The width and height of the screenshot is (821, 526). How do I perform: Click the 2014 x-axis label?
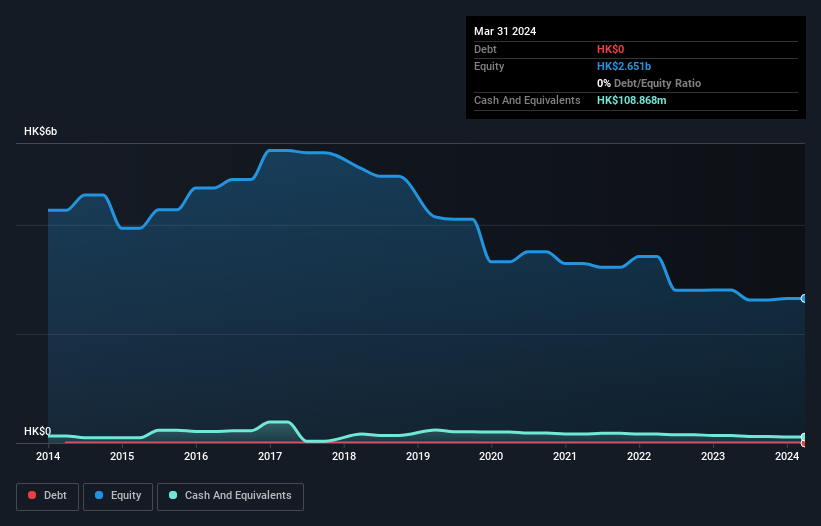click(x=48, y=456)
